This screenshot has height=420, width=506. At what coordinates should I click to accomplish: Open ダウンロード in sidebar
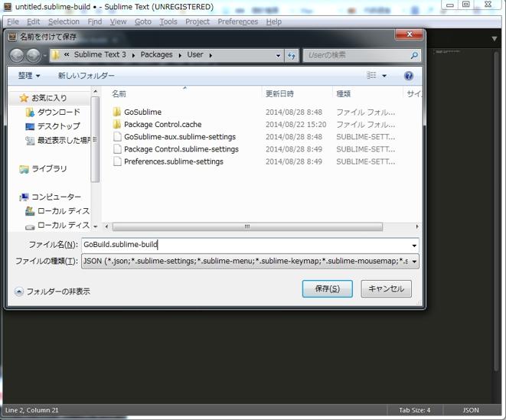click(53, 112)
